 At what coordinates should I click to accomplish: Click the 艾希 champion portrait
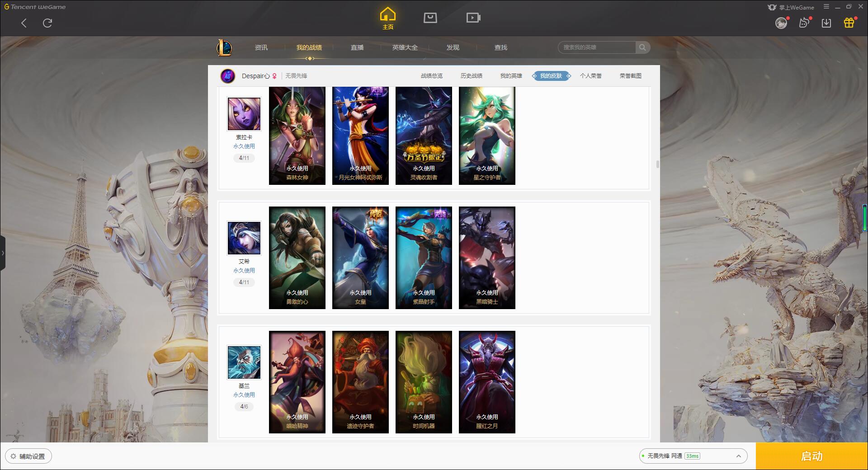click(x=244, y=238)
